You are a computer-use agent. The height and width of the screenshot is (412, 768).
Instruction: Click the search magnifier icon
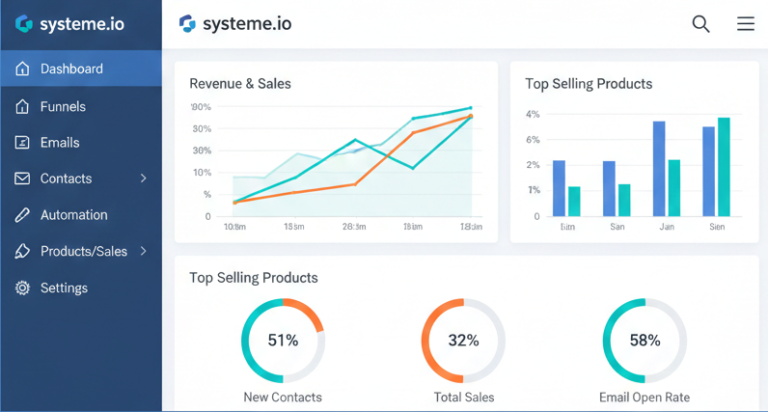tap(701, 24)
